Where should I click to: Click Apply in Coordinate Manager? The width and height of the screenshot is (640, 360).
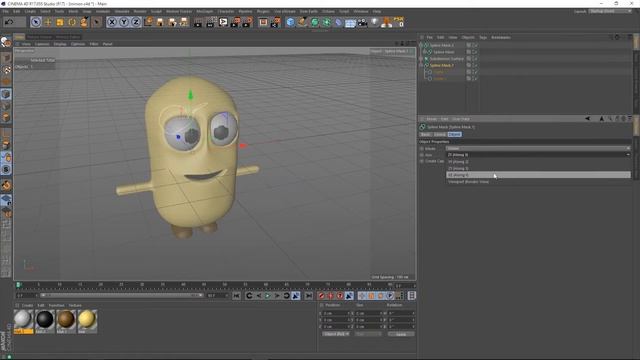pyautogui.click(x=401, y=334)
